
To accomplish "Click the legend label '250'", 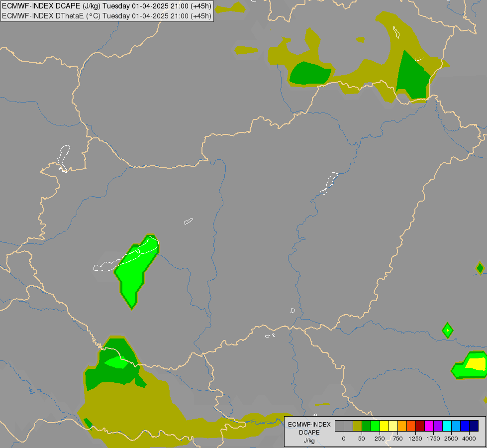I will click(380, 439).
